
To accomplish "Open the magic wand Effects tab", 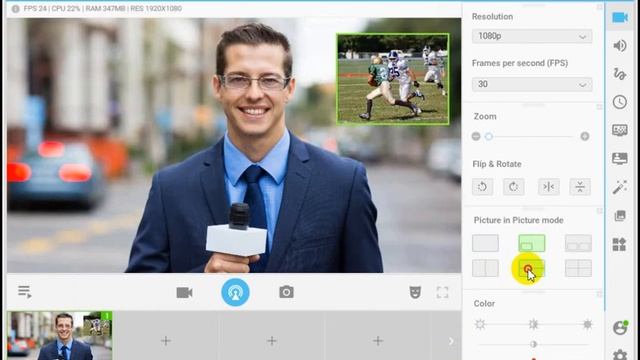I will point(620,187).
